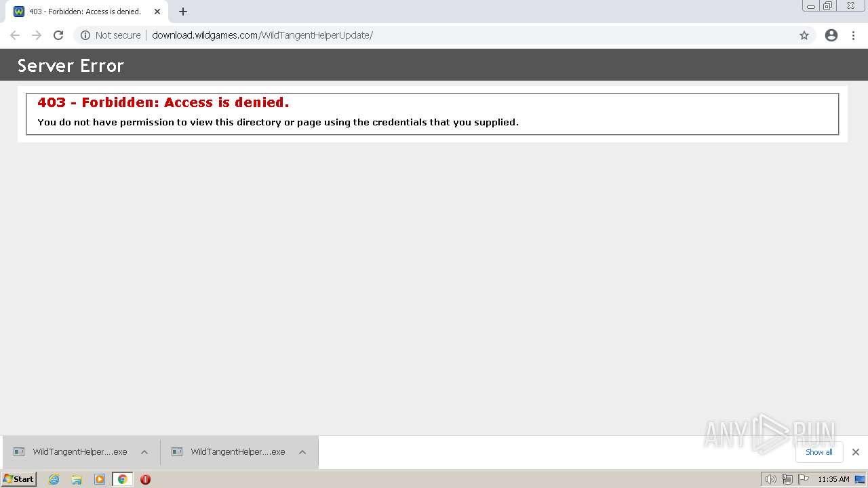Image resolution: width=868 pixels, height=488 pixels.
Task: Expand options for first WildTangentHelper download
Action: tap(144, 452)
